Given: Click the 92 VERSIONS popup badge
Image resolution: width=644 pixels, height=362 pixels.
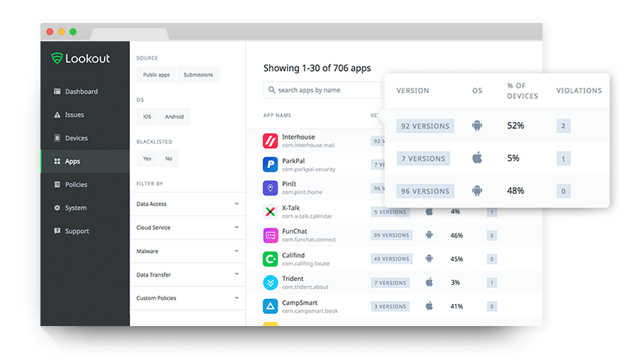Looking at the screenshot, I should tap(425, 126).
